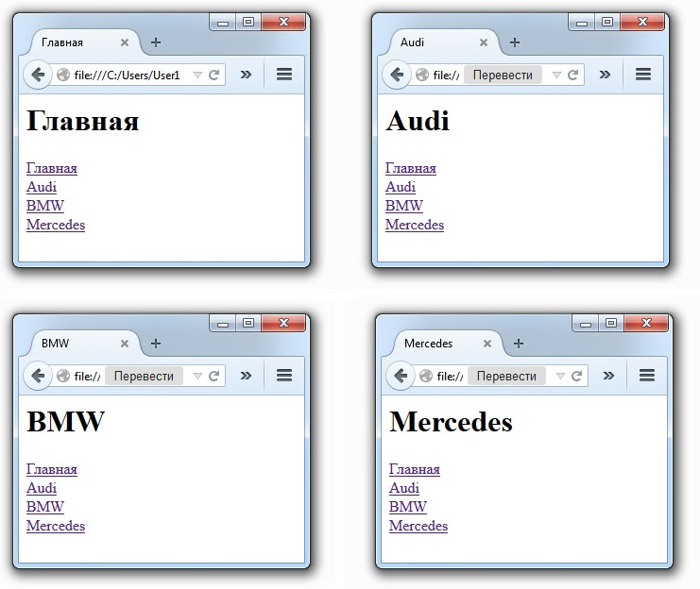Open Главная link on Mercedes page
The height and width of the screenshot is (589, 700).
pyautogui.click(x=415, y=469)
